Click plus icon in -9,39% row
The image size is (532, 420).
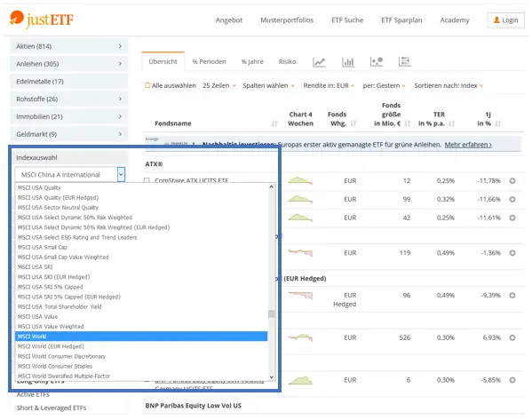(512, 295)
